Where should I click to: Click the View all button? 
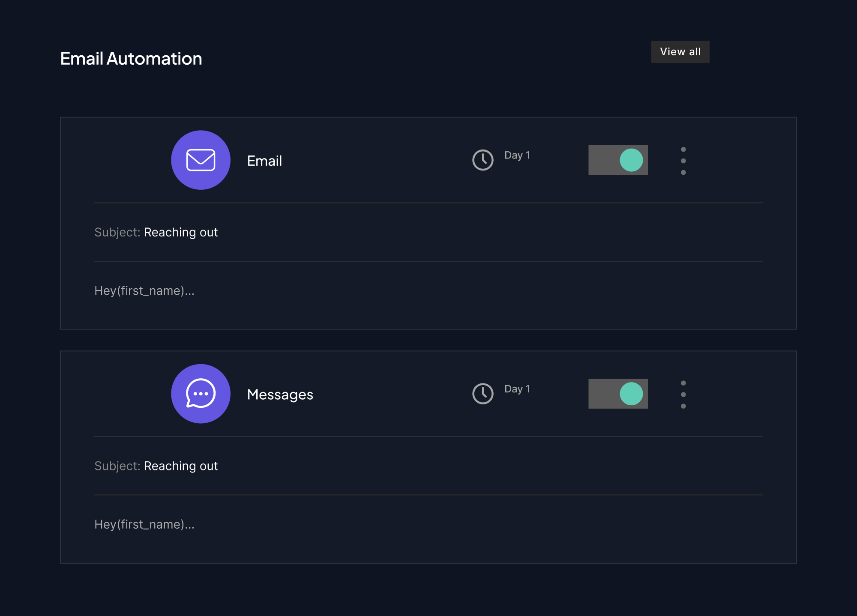[680, 52]
